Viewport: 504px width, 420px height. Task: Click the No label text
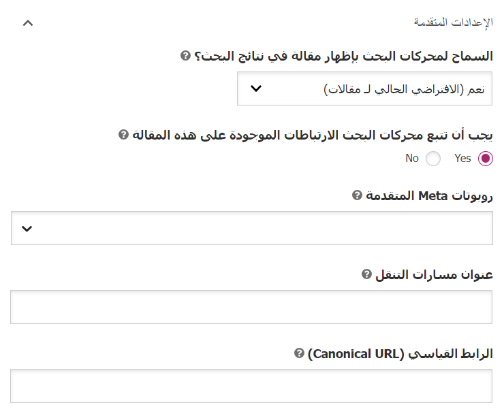(412, 159)
